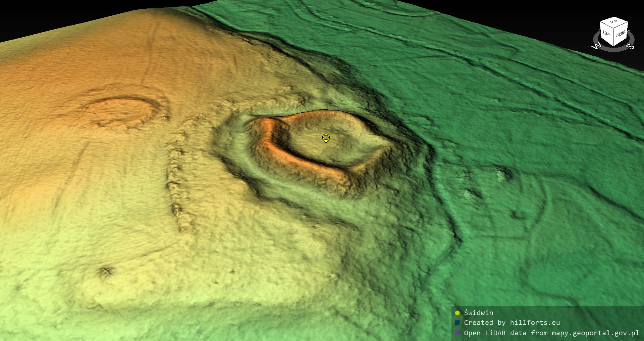Select the LEFT face of the view cube
This screenshot has width=644, height=341.
(606, 34)
